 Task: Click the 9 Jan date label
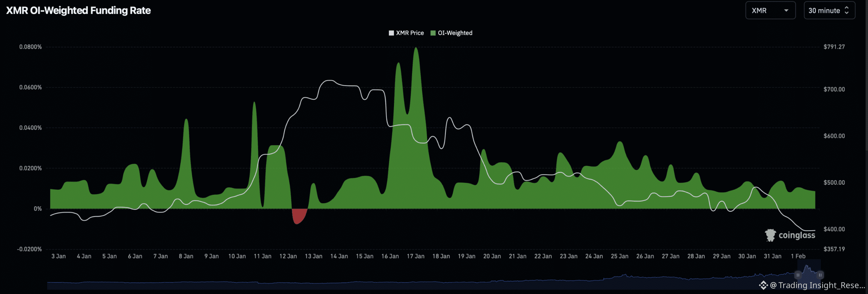212,256
